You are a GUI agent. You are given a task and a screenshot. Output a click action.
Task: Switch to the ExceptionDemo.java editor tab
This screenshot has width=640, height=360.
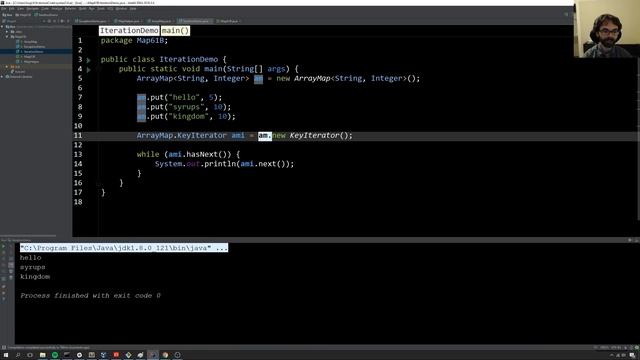pyautogui.click(x=93, y=21)
